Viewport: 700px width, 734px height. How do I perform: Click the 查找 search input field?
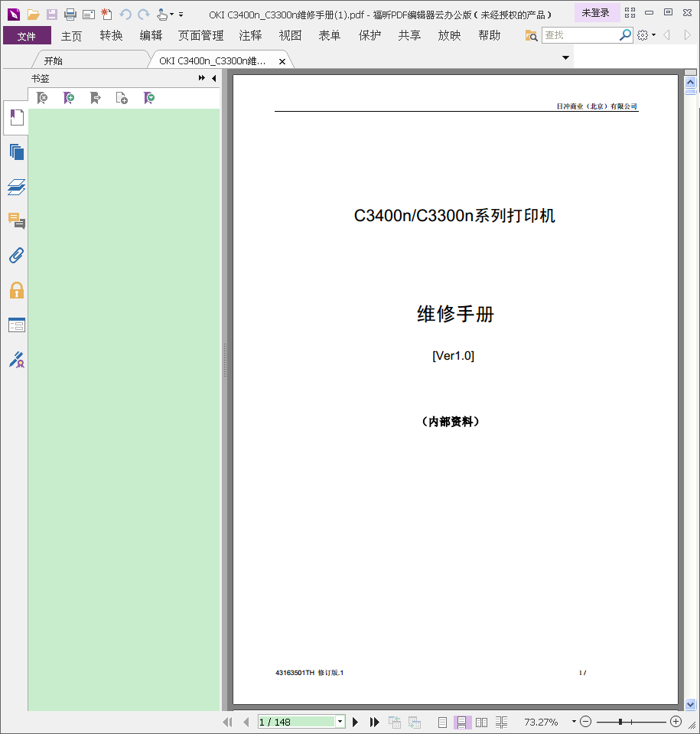(x=579, y=35)
